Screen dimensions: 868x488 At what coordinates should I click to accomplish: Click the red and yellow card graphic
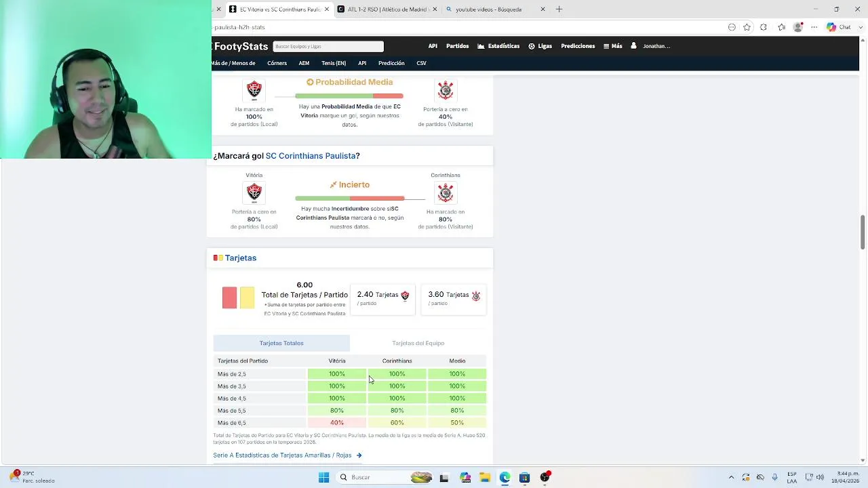click(238, 298)
